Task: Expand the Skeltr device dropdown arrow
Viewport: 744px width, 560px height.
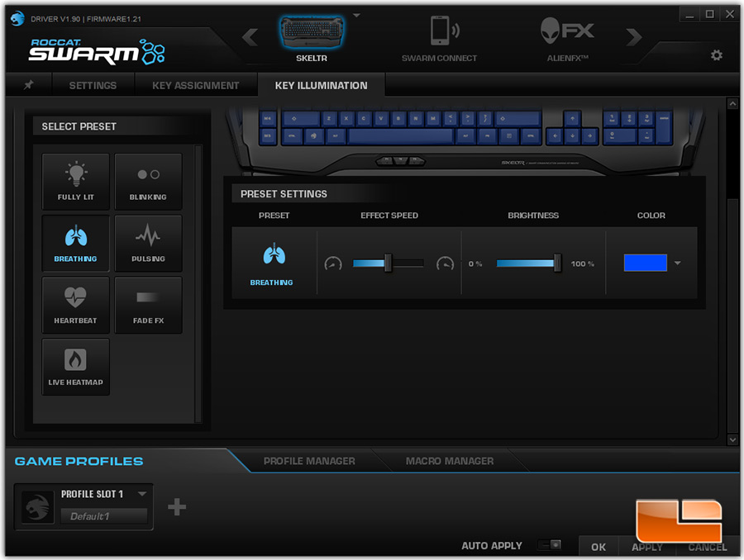Action: click(357, 16)
